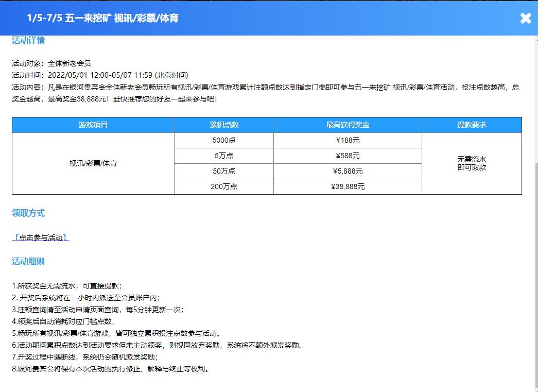Select the 5000点 table cell
Screen dimensions: 538x392
[x=224, y=140]
